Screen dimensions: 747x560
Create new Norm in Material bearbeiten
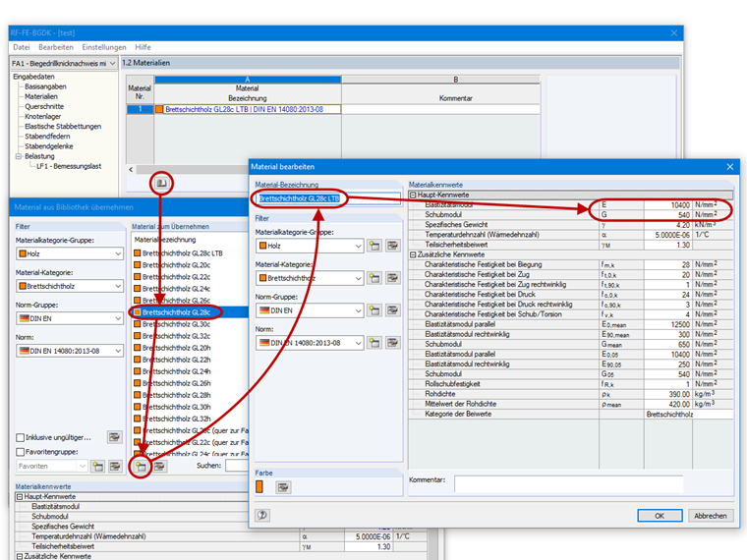[x=374, y=343]
